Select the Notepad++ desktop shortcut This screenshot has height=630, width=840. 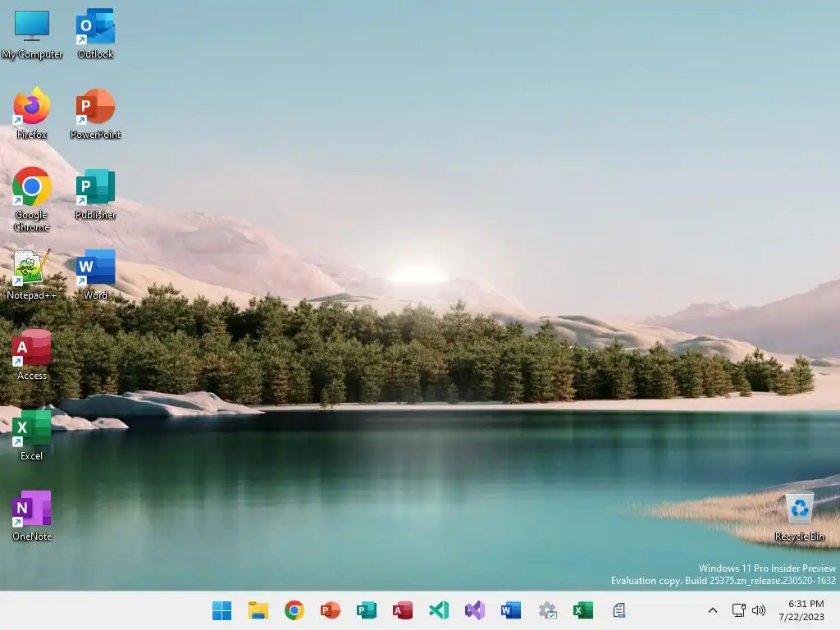pos(32,275)
